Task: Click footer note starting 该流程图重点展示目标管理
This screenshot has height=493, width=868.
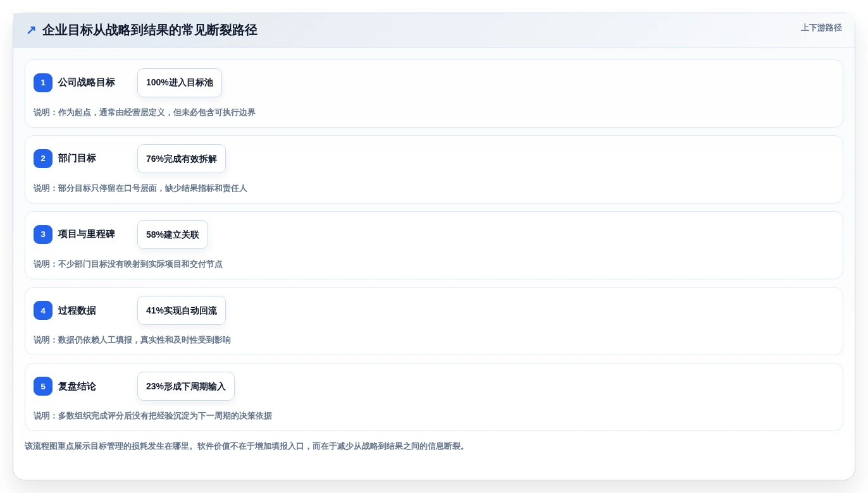Action: pyautogui.click(x=246, y=446)
